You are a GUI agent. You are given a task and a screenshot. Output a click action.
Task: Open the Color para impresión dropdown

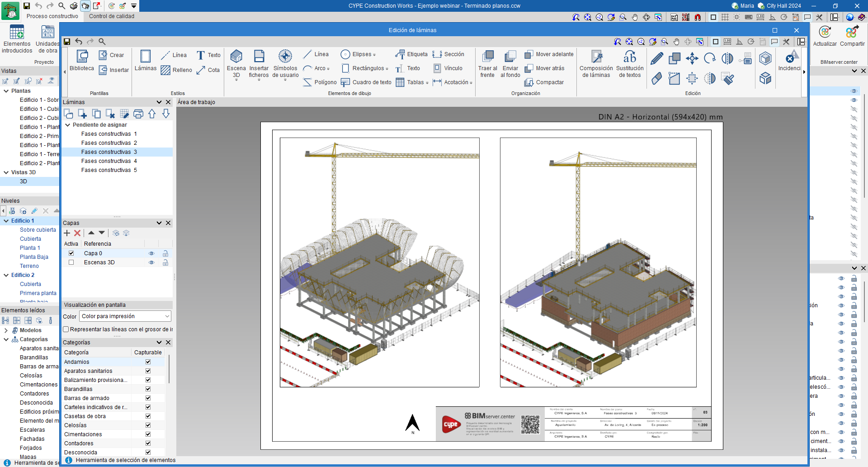point(125,316)
